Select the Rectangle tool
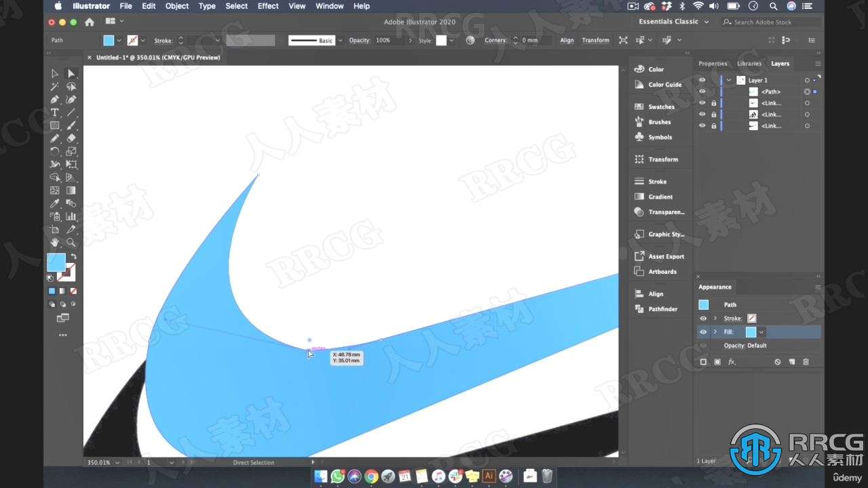868x488 pixels. pyautogui.click(x=55, y=125)
